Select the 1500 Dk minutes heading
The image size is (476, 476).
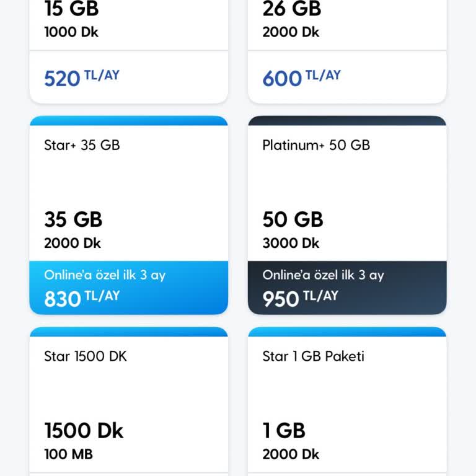[84, 430]
